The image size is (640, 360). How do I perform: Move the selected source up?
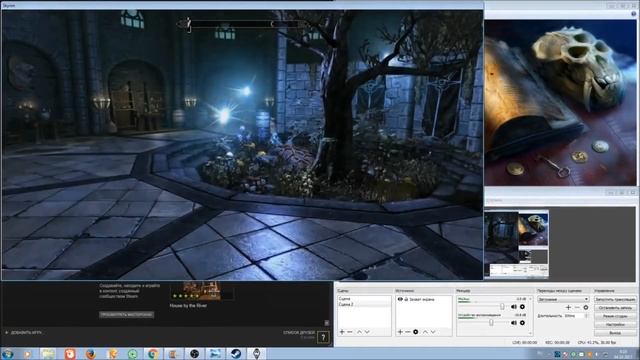click(x=425, y=332)
